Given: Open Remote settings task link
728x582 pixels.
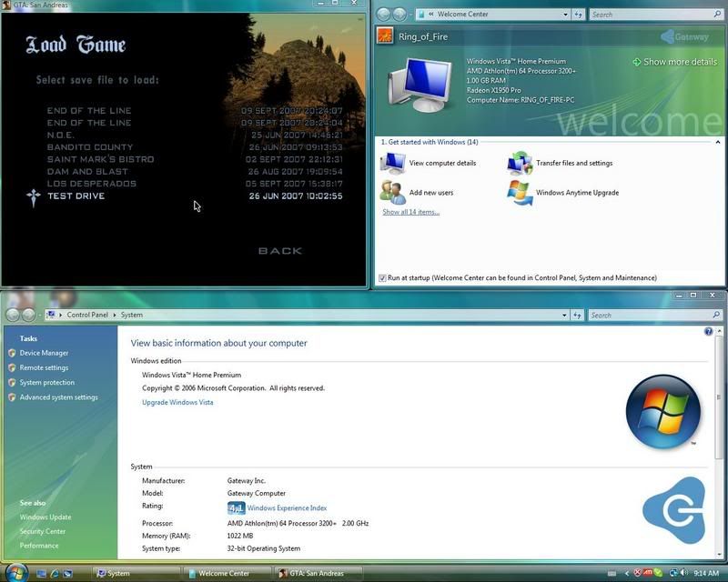Looking at the screenshot, I should click(x=44, y=368).
